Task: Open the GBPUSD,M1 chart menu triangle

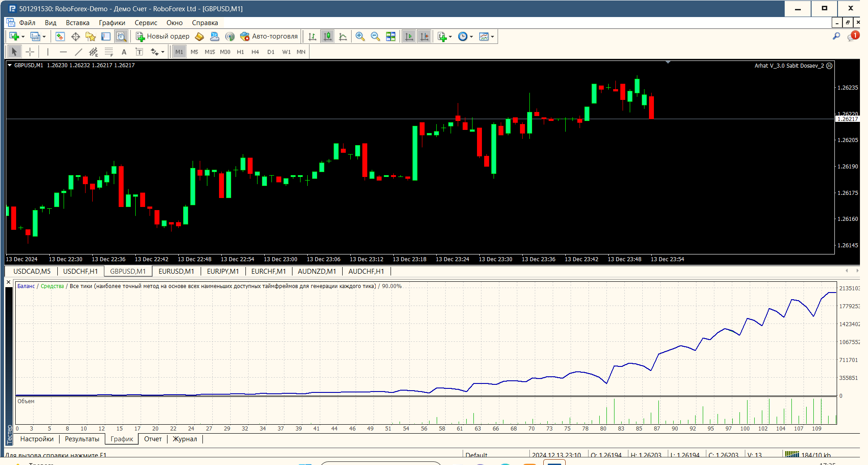Action: 9,65
